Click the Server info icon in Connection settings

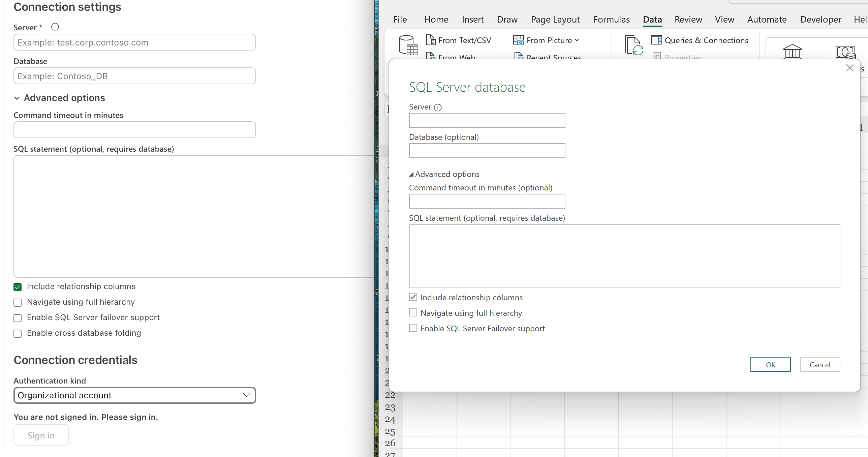(55, 27)
